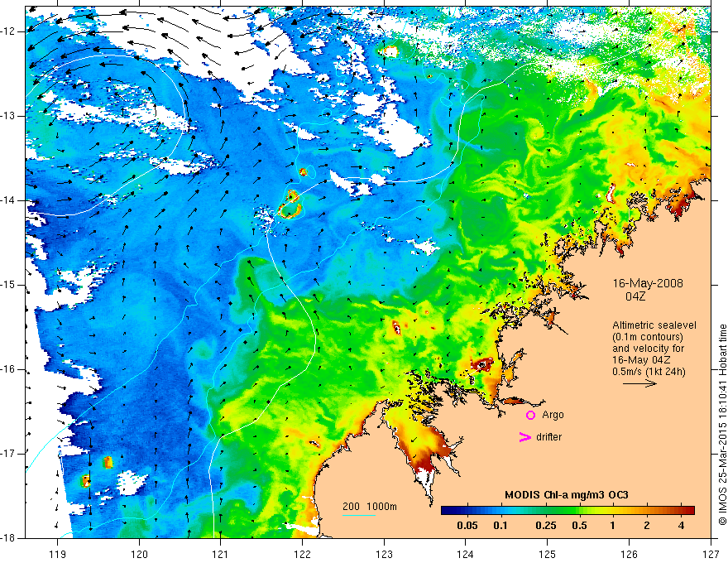The width and height of the screenshot is (728, 563).
Task: Click the latitude -13 axis label
Action: 9,116
